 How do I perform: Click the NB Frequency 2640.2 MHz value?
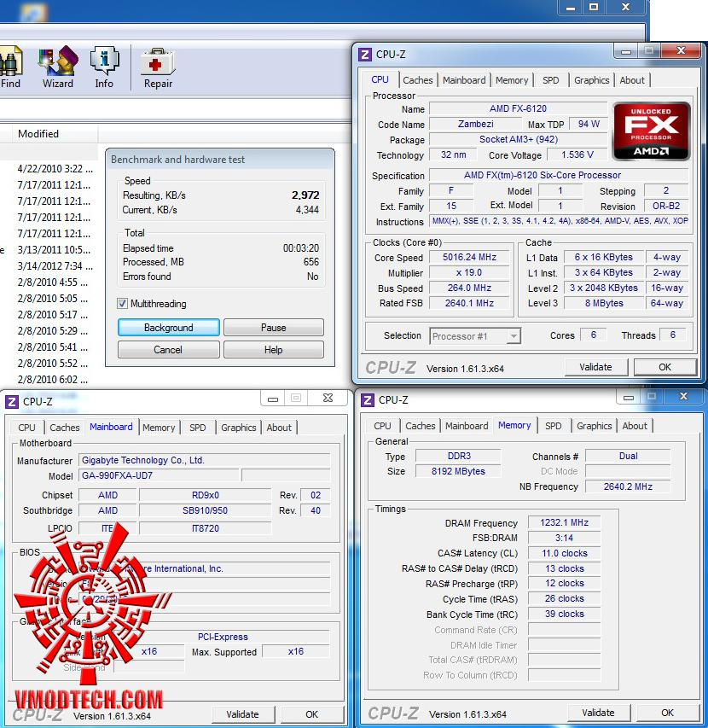(x=628, y=486)
